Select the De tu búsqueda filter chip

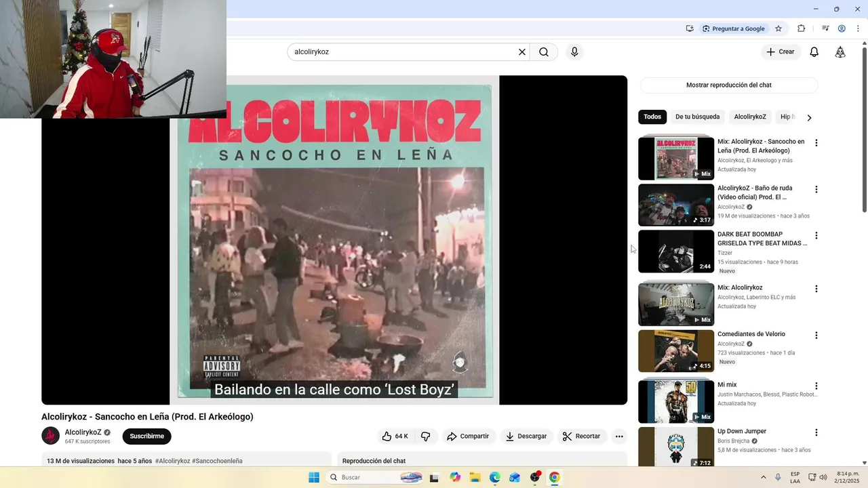697,117
